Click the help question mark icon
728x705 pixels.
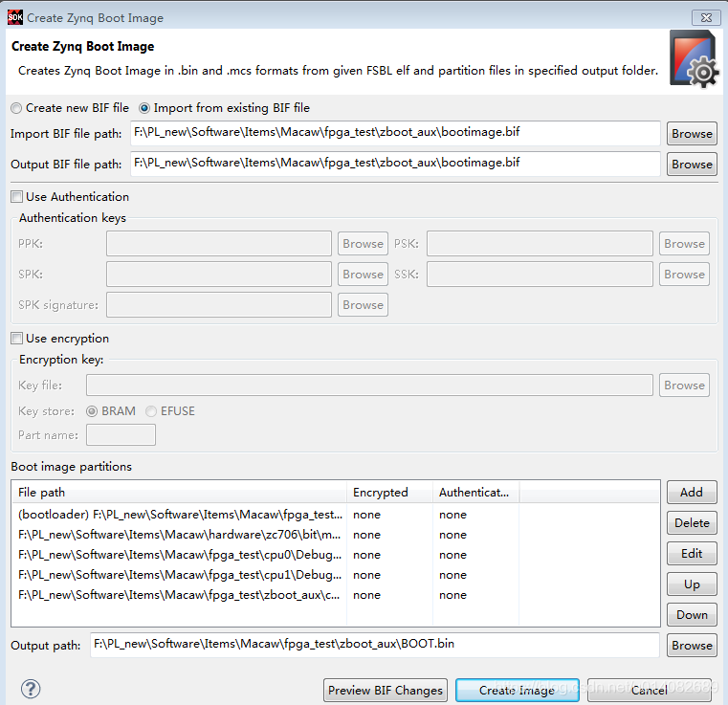tap(31, 689)
